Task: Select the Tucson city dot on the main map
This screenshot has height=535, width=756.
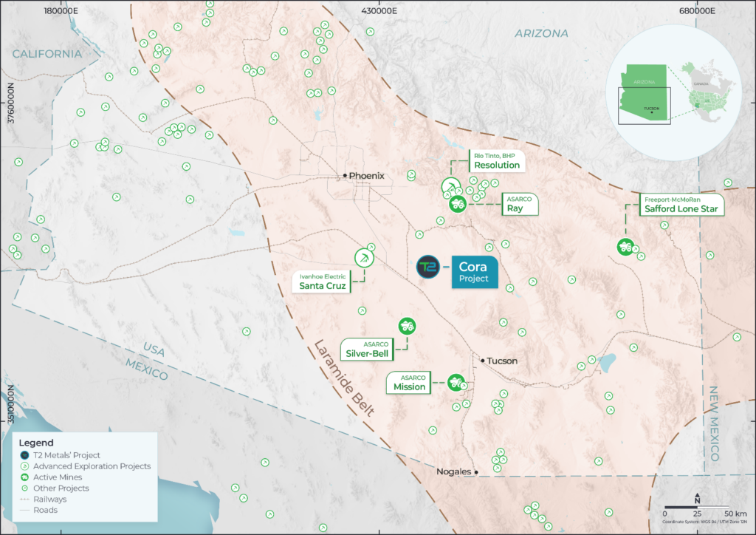Action: click(482, 361)
